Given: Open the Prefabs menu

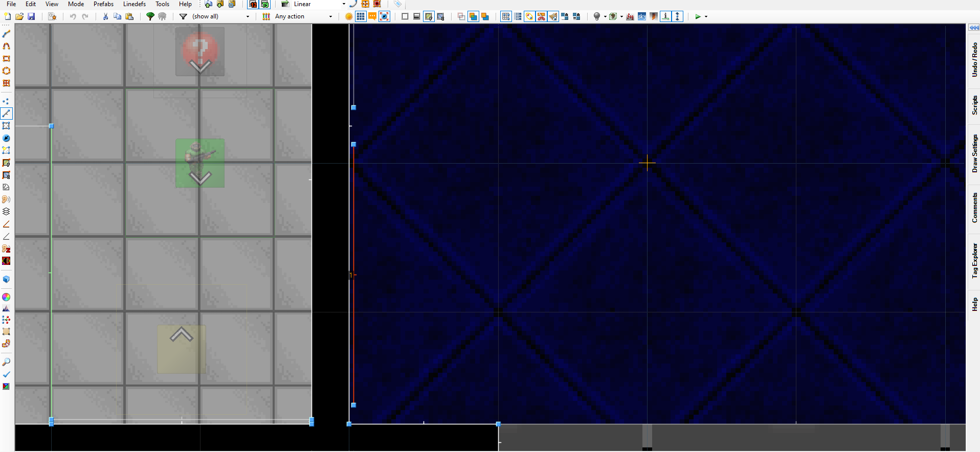Looking at the screenshot, I should pos(103,4).
